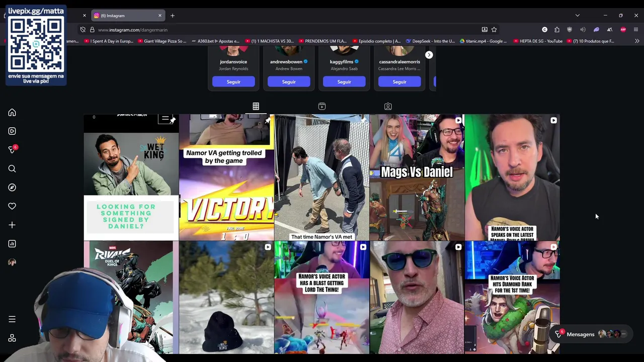Close the Instagram browser tab
The width and height of the screenshot is (644, 362).
coord(160,16)
